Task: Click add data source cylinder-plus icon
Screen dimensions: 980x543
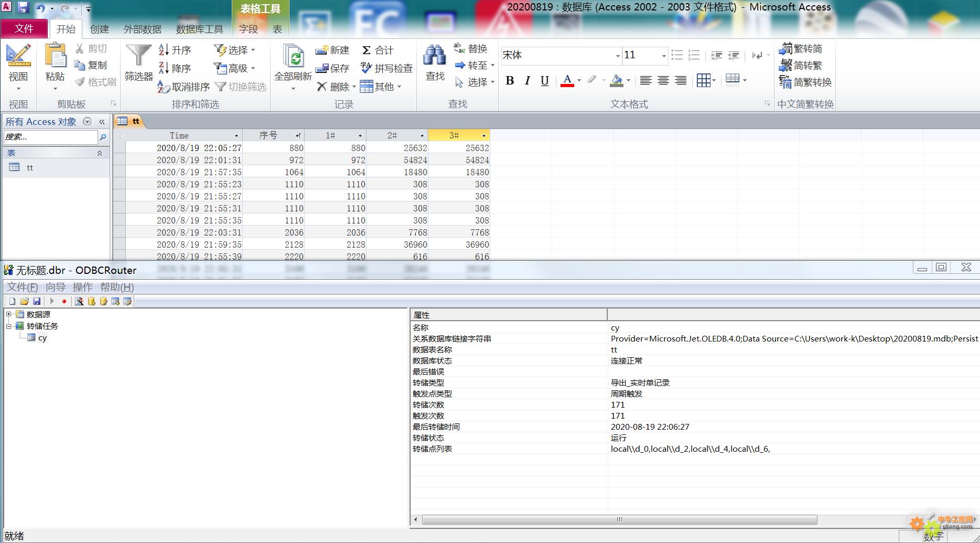Action: pos(91,301)
